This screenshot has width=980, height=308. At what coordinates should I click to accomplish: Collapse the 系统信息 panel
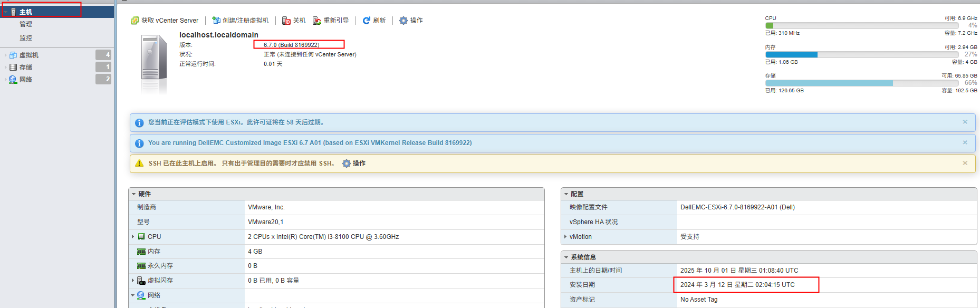(x=566, y=257)
